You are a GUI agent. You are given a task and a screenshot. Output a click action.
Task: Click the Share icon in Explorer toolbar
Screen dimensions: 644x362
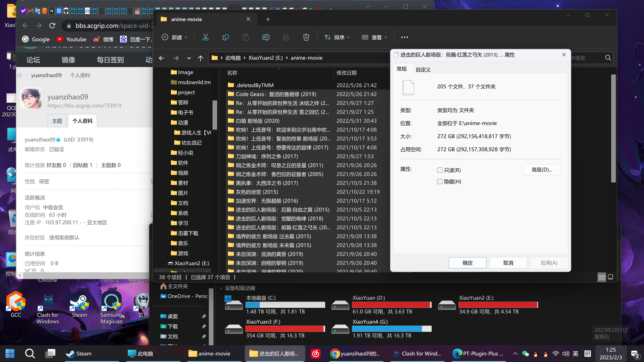286,37
